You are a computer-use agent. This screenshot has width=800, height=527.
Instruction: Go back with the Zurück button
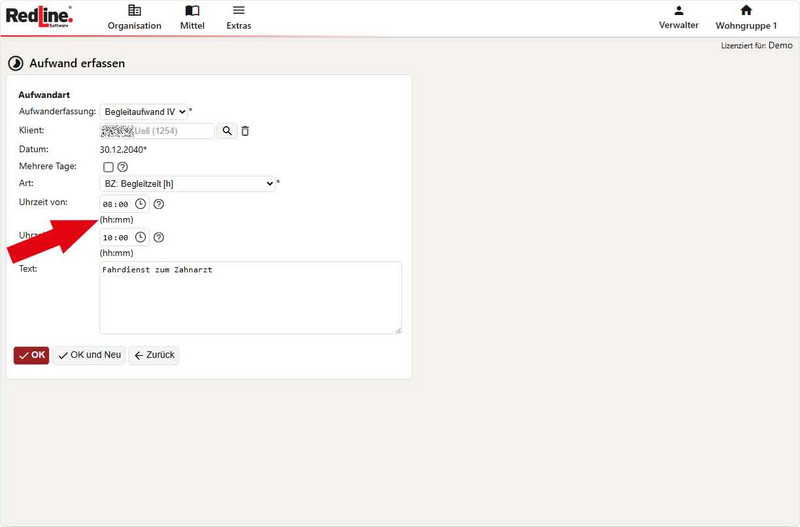(153, 355)
